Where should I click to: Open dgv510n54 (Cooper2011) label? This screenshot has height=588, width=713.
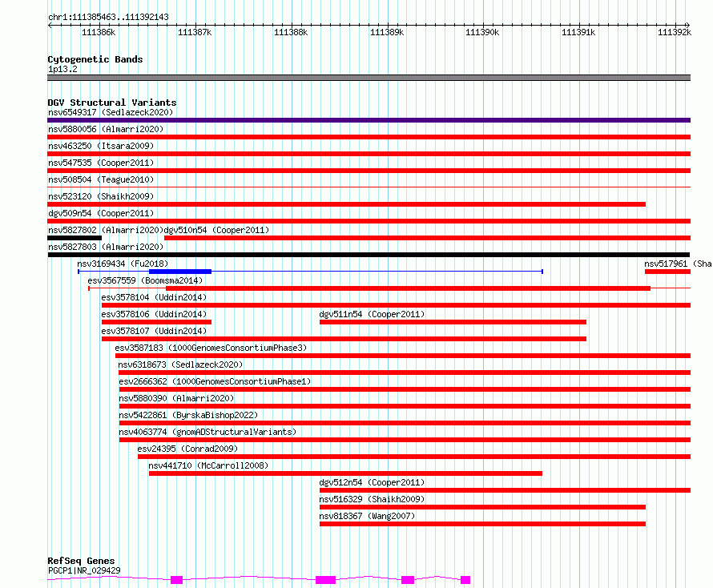coord(216,230)
